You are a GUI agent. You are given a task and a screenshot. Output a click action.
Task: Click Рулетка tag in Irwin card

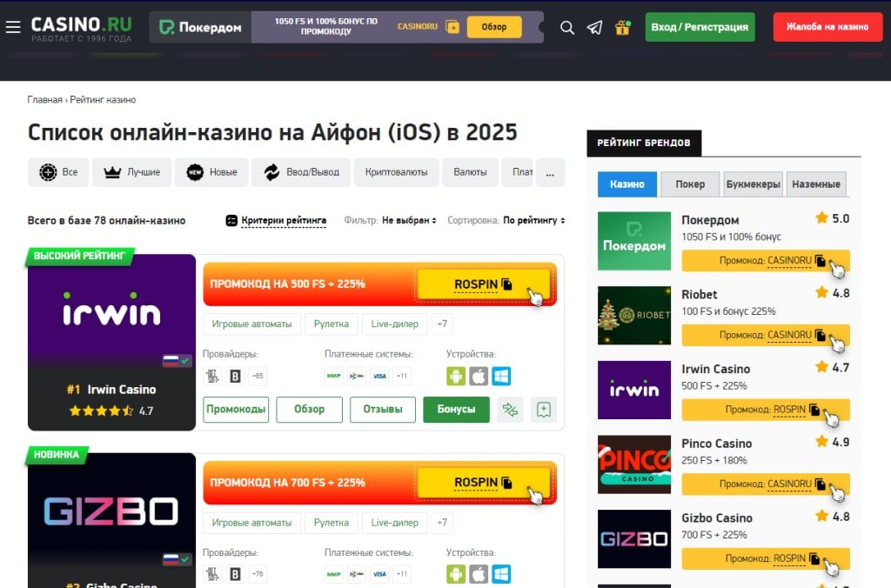[x=332, y=324]
